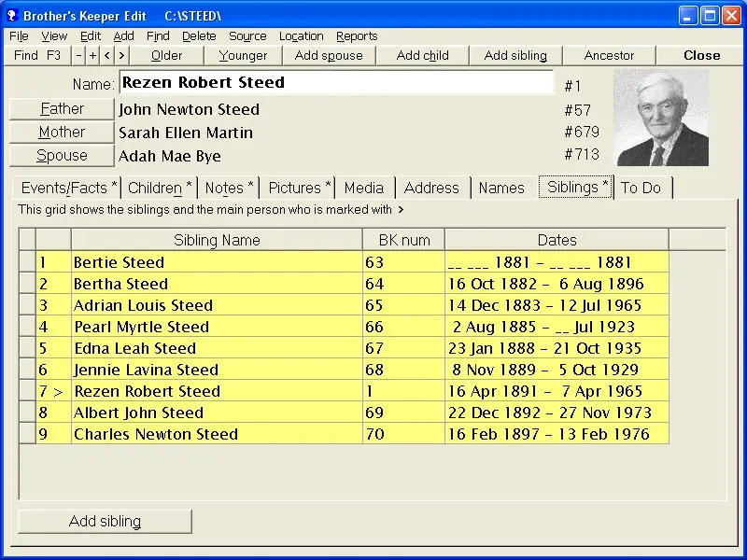Click father's name John Newton Steed

coord(190,109)
